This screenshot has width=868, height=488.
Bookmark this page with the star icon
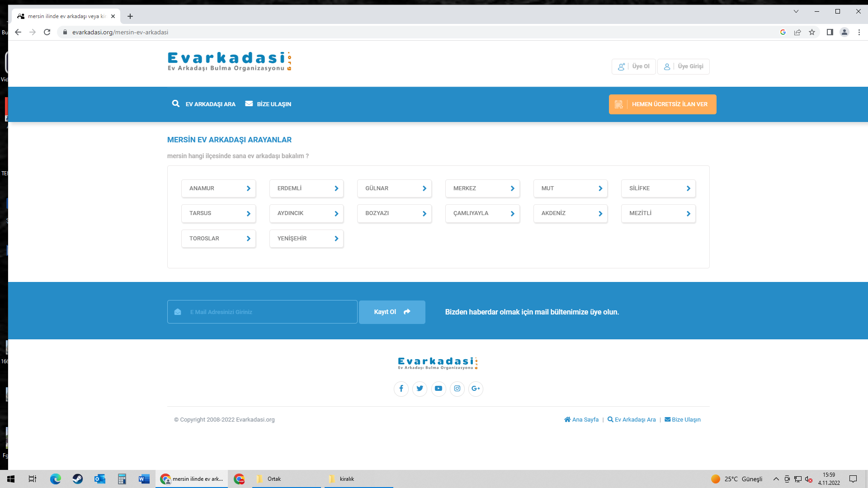coord(812,32)
